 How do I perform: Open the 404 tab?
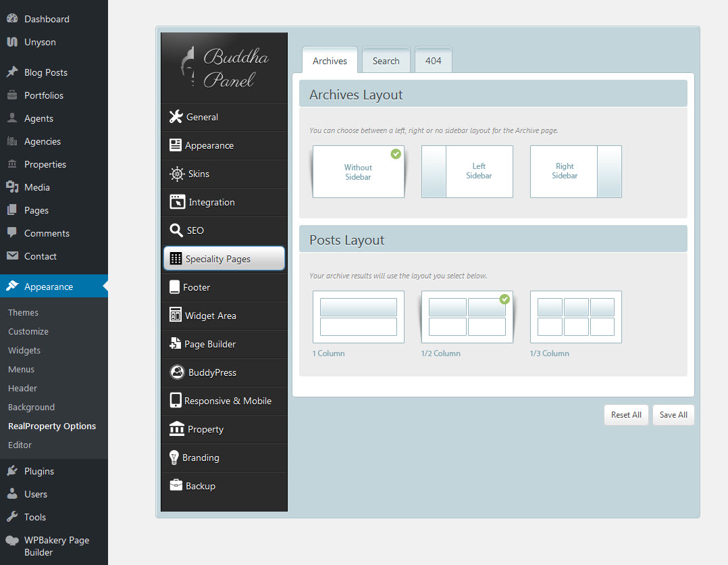click(433, 61)
